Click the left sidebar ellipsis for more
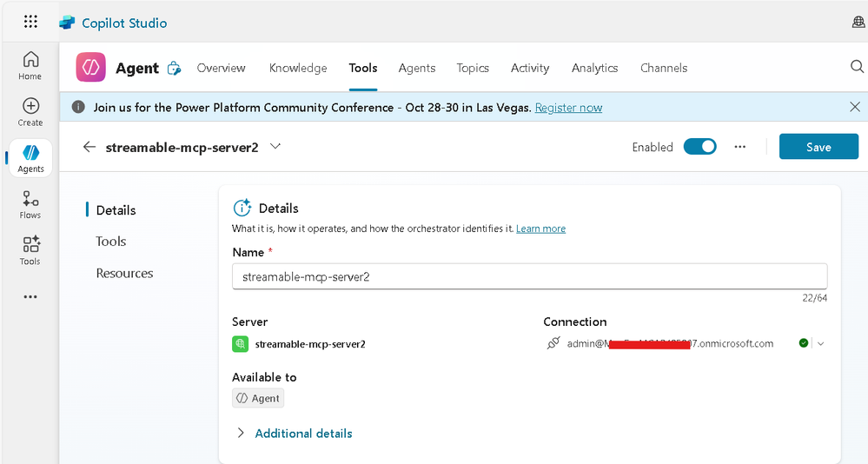The height and width of the screenshot is (464, 868). [x=30, y=297]
